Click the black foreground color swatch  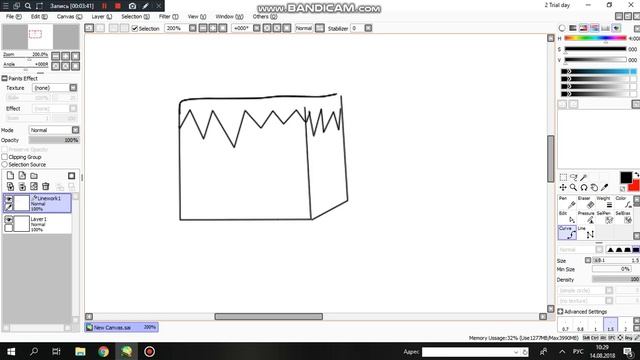point(626,178)
